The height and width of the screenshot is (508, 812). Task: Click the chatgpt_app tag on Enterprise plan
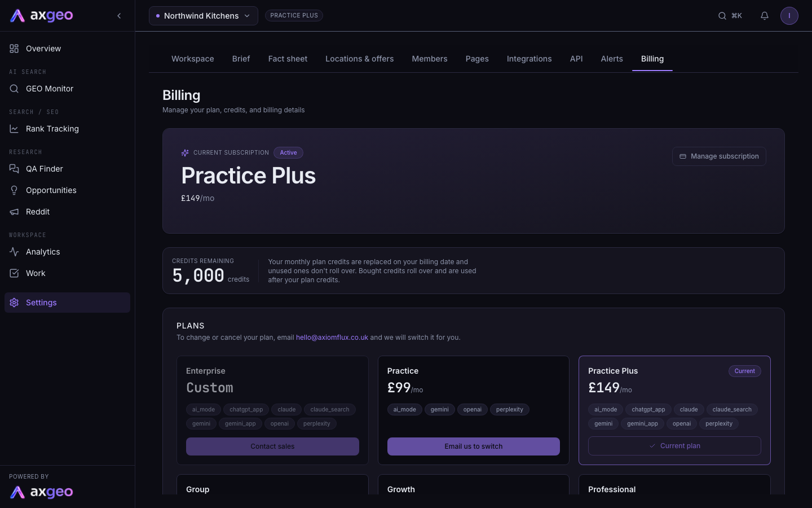point(246,410)
